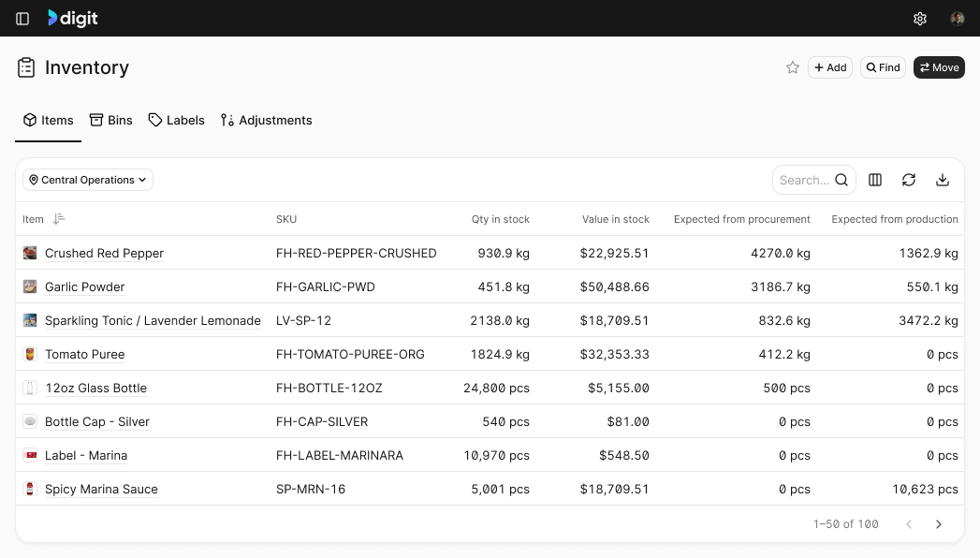Switch to the Labels tab
Screen dimensions: 980x558
(176, 120)
